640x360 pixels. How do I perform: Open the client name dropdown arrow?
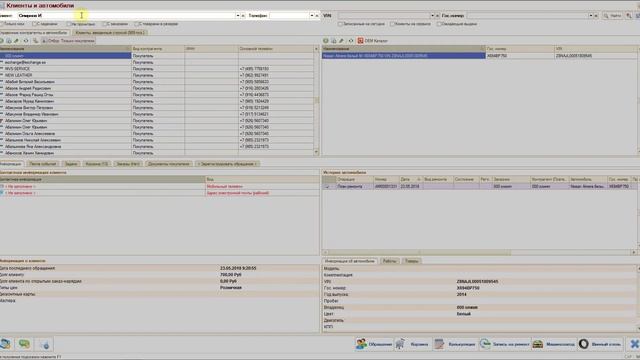click(238, 16)
